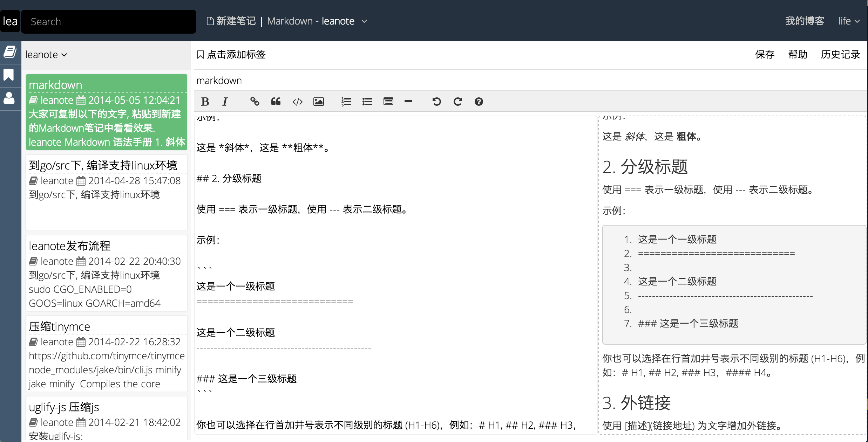This screenshot has width=868, height=442.
Task: Apply italic formatting with the toolbar icon
Action: click(225, 102)
